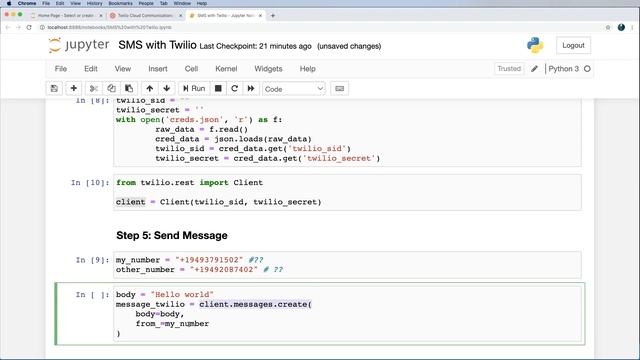
Task: Open a new browser tab
Action: tap(273, 16)
